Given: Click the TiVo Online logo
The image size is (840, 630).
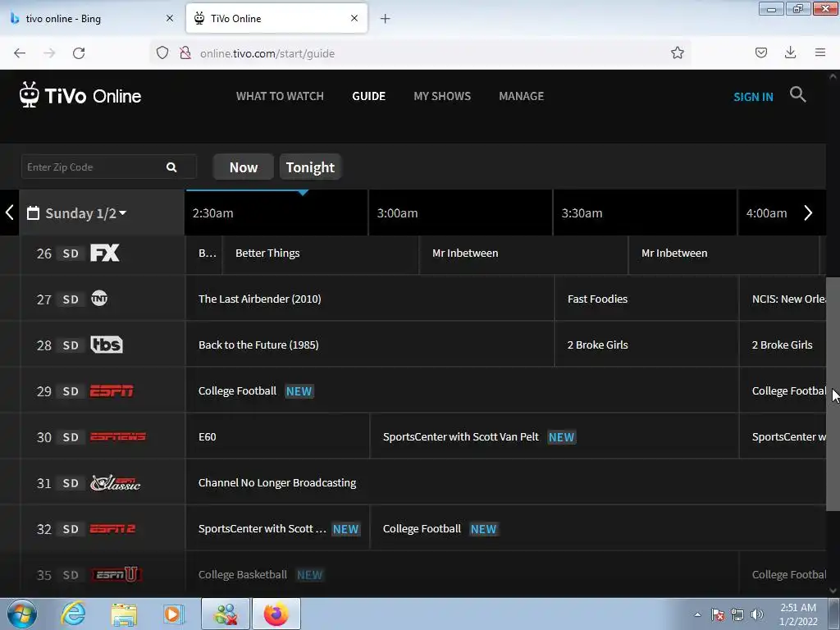Looking at the screenshot, I should (x=80, y=95).
